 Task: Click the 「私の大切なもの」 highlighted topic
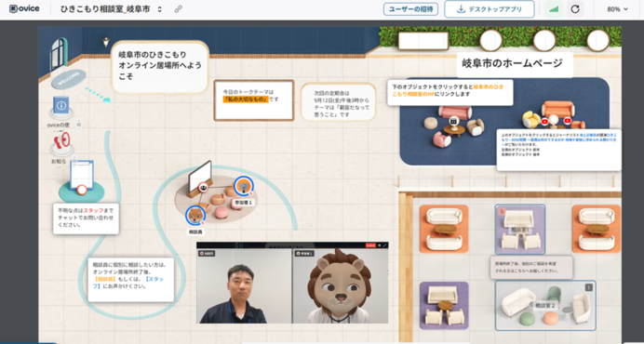coord(246,99)
